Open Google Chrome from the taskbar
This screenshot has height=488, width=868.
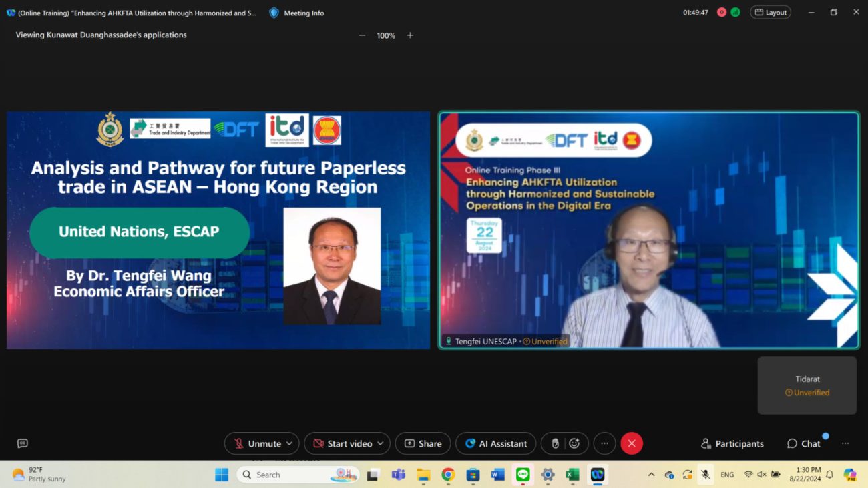448,475
